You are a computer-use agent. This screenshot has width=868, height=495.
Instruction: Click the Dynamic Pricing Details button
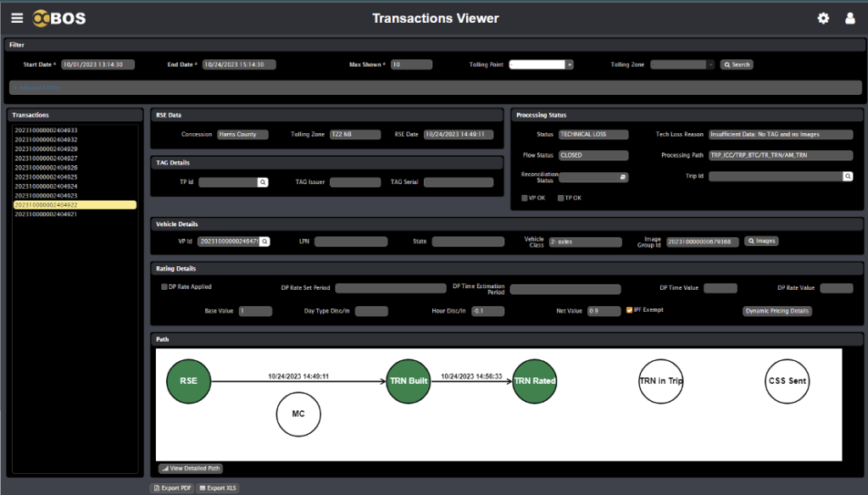point(777,311)
